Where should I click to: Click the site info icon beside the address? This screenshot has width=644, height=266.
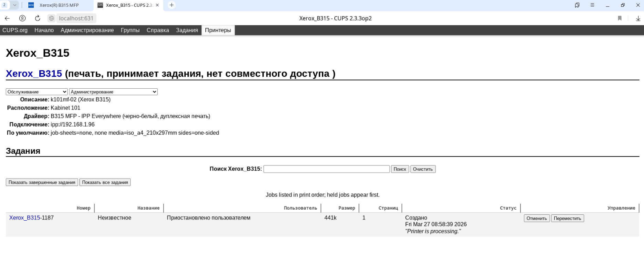[52, 18]
